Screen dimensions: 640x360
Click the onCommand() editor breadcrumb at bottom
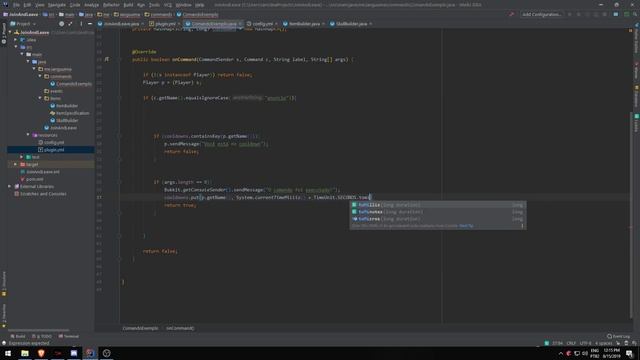pos(180,328)
